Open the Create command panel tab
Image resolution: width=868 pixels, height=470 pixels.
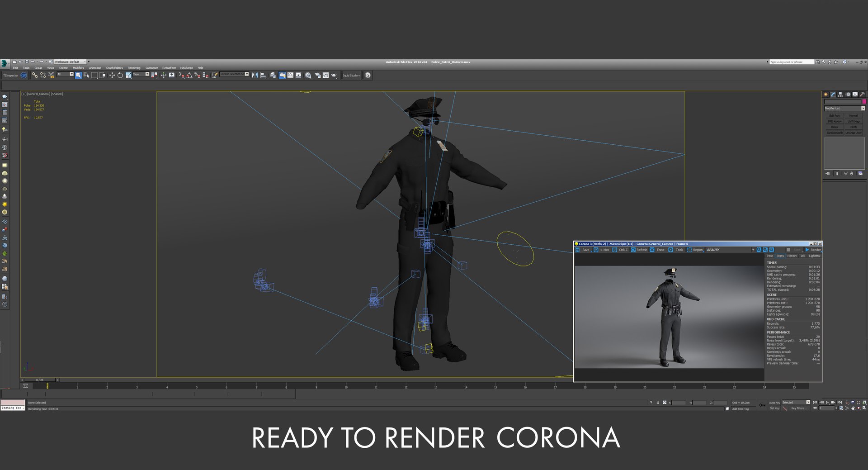coord(826,95)
